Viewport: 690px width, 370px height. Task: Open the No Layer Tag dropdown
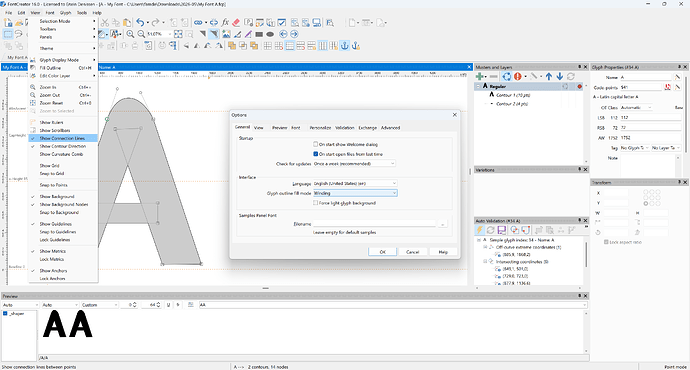coord(666,148)
